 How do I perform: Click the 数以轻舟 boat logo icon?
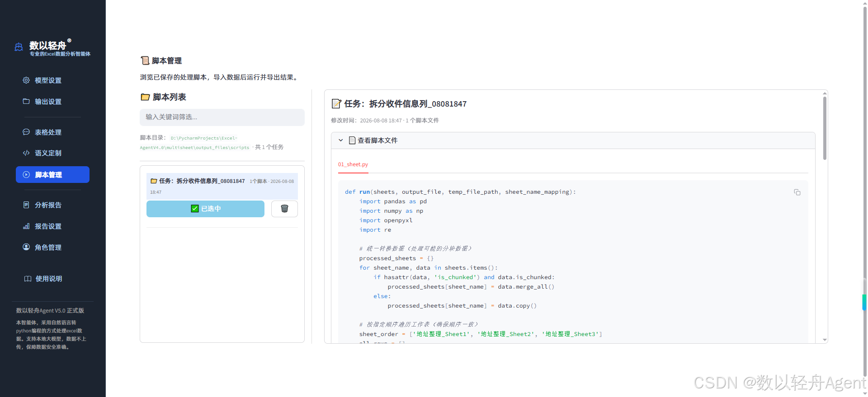point(19,47)
